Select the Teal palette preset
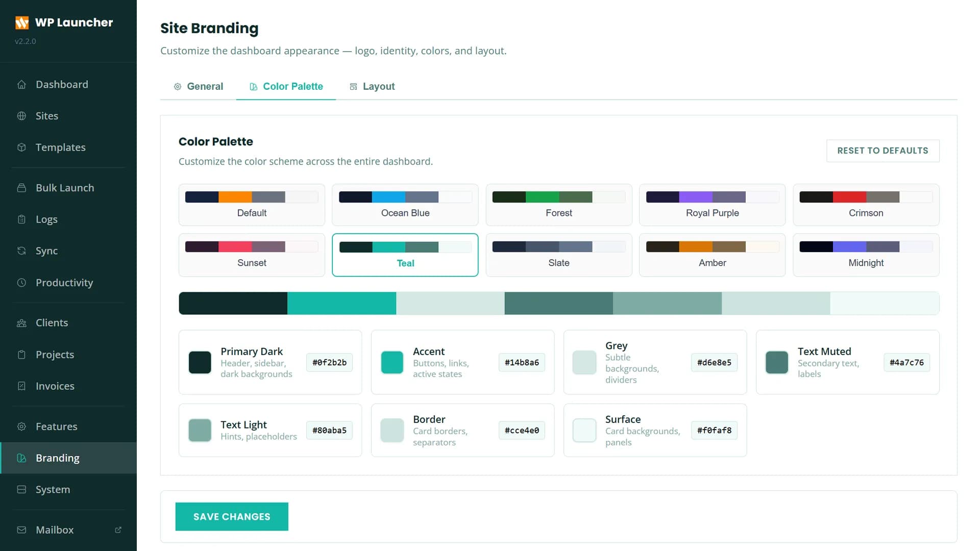This screenshot has width=980, height=551. click(x=405, y=255)
